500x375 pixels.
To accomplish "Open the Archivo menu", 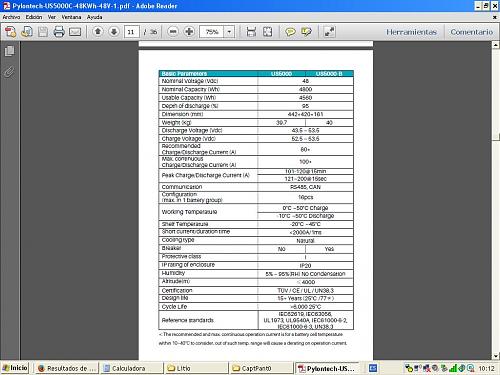I will pos(11,17).
